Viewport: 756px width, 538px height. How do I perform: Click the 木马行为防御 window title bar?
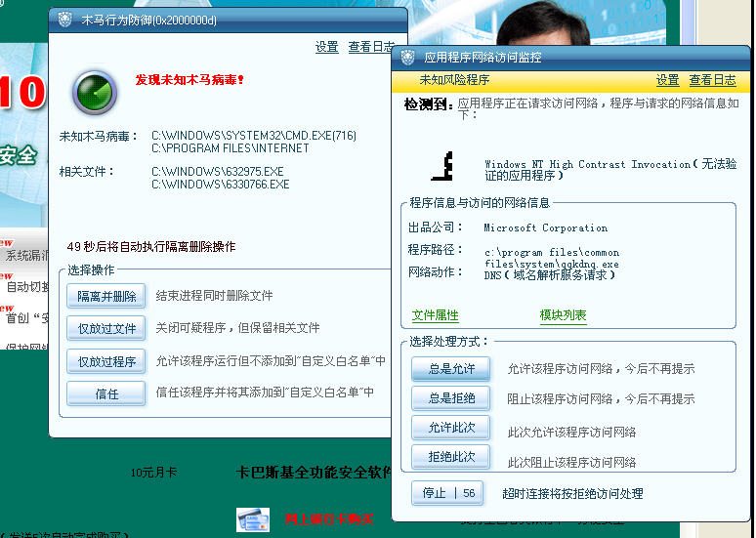point(228,21)
